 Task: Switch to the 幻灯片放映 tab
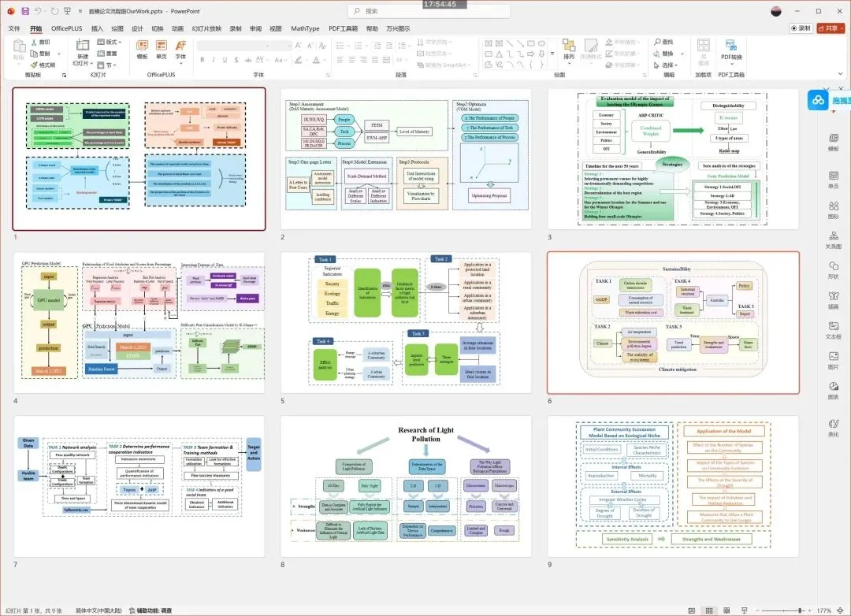pyautogui.click(x=206, y=28)
